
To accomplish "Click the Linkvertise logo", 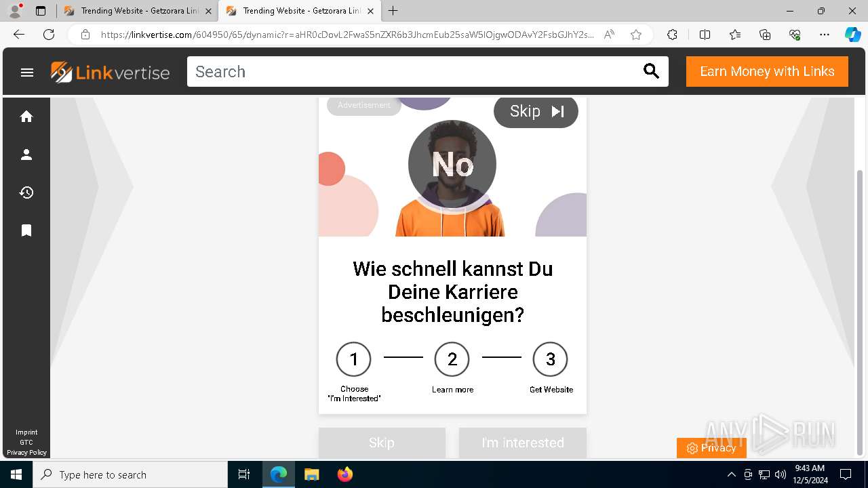I will pyautogui.click(x=111, y=72).
